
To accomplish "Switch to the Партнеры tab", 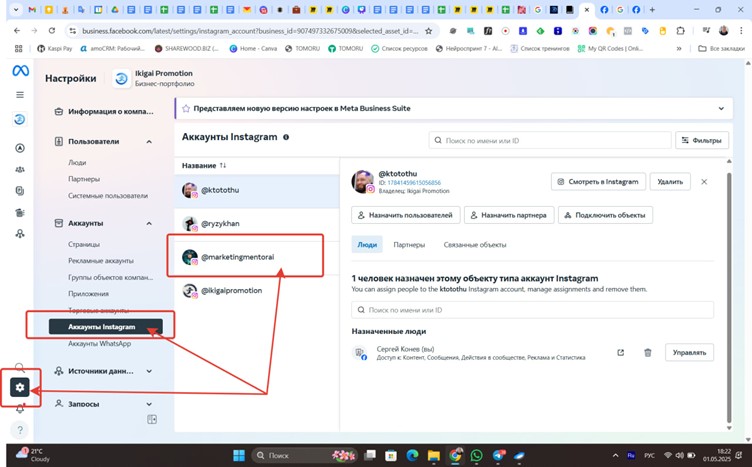I will pos(409,245).
